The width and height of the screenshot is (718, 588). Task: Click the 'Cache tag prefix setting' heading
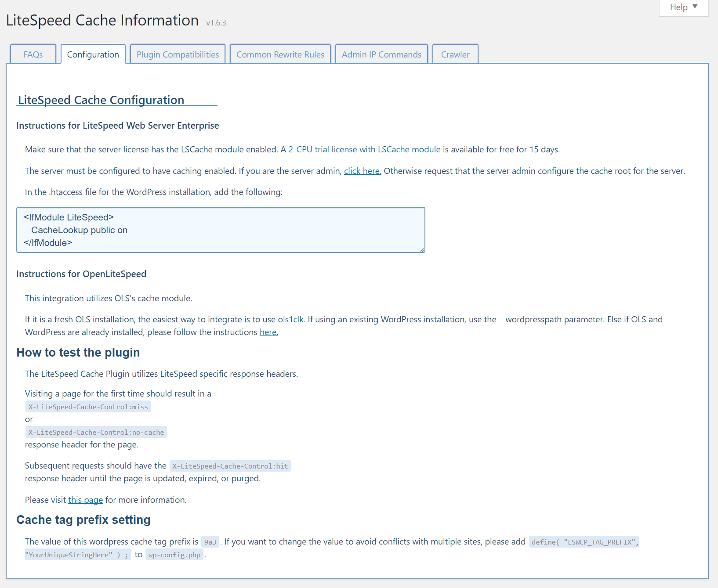tap(83, 519)
